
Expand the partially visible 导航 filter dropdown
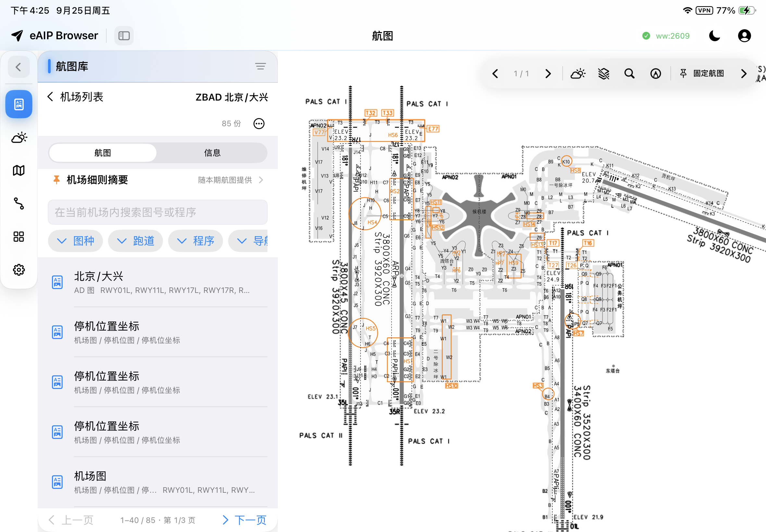(248, 241)
